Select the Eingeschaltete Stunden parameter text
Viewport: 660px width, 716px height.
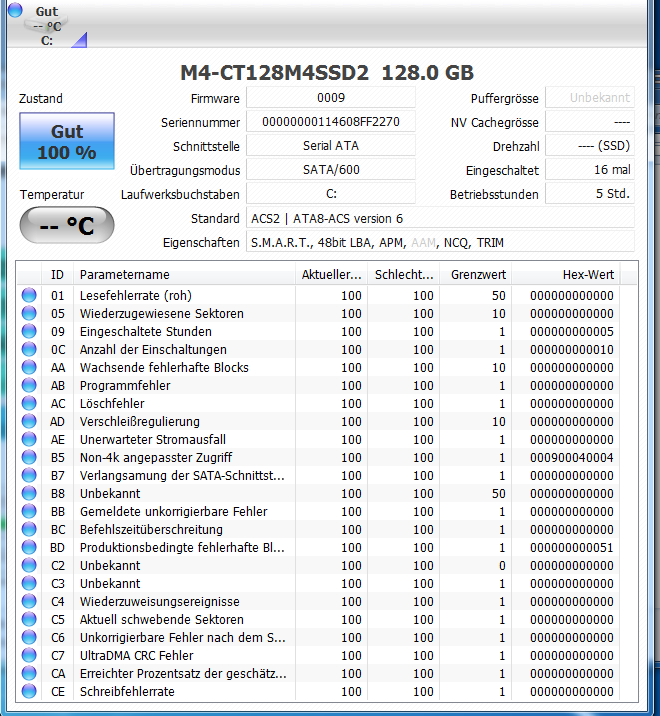pyautogui.click(x=146, y=332)
